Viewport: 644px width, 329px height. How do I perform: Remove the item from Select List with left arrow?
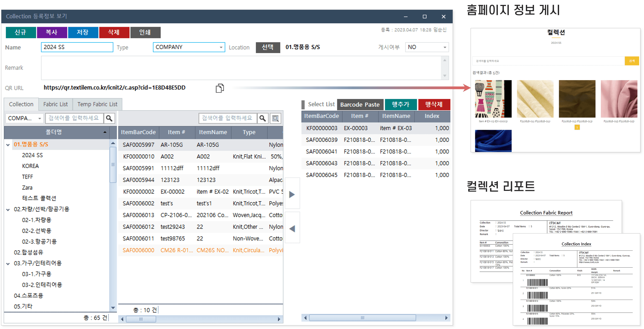292,229
